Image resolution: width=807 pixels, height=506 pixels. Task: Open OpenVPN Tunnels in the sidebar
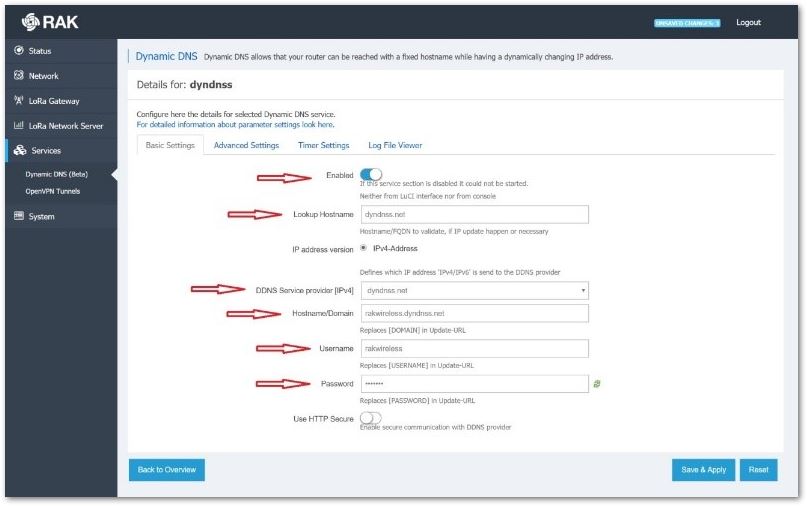pyautogui.click(x=53, y=191)
